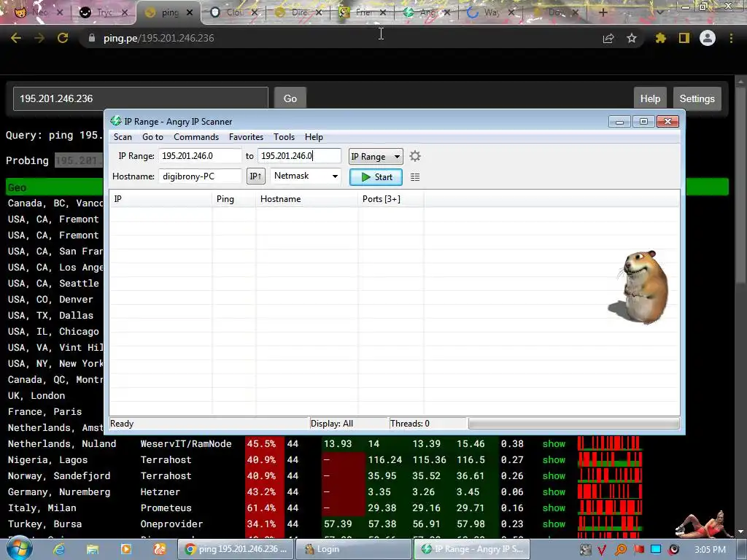Open the Windows Start orb
747x560 pixels.
click(x=19, y=548)
